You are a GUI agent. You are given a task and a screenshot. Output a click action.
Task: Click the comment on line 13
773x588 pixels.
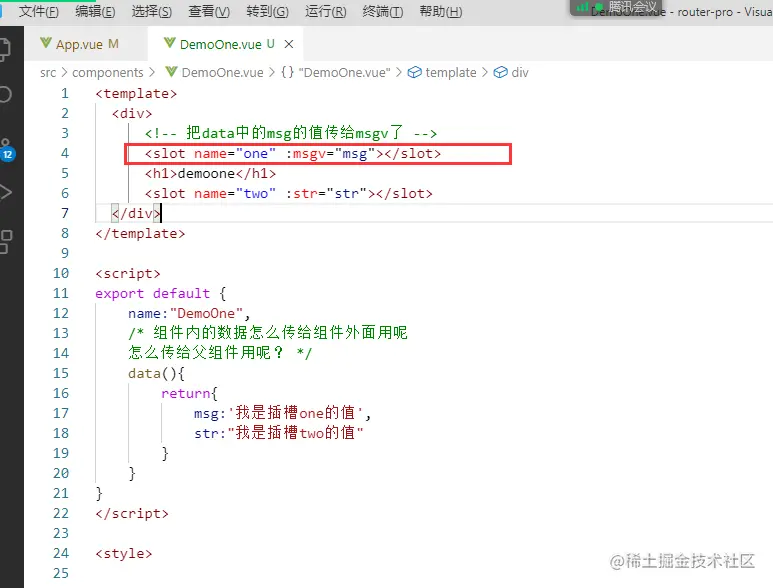(x=268, y=333)
